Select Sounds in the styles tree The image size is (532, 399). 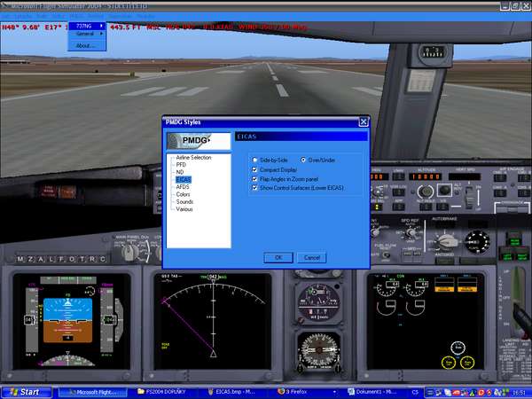(184, 202)
